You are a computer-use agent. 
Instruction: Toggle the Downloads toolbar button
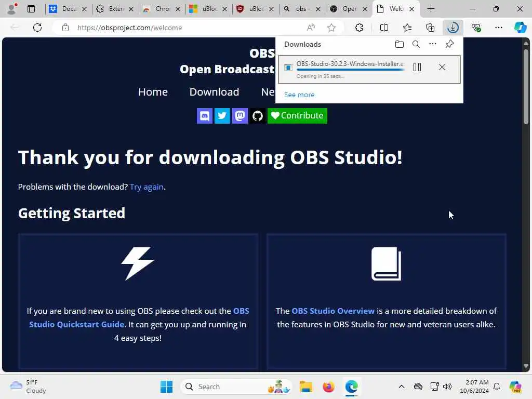[453, 28]
